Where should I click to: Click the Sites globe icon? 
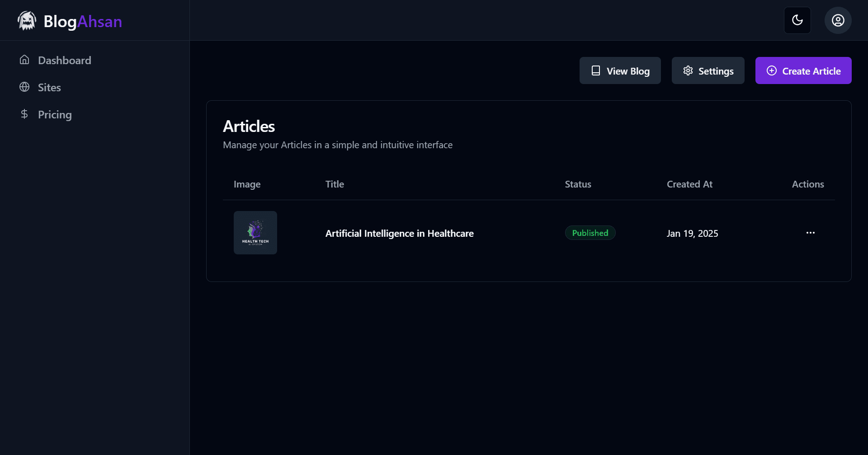click(x=24, y=87)
